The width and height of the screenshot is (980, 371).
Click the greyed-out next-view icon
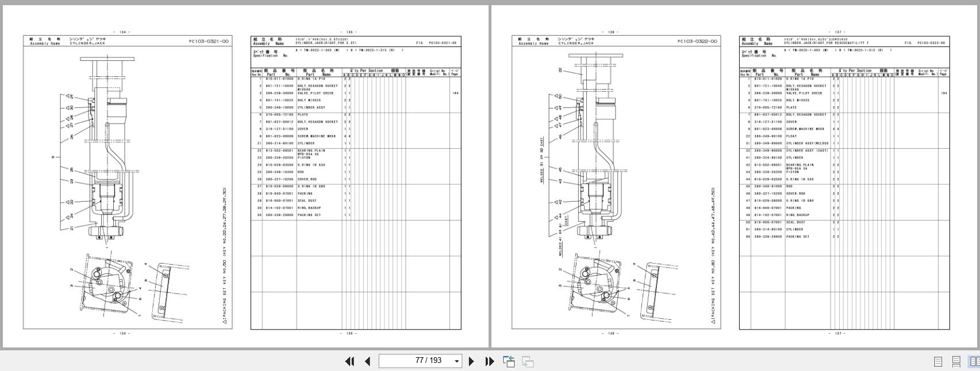pos(528,361)
